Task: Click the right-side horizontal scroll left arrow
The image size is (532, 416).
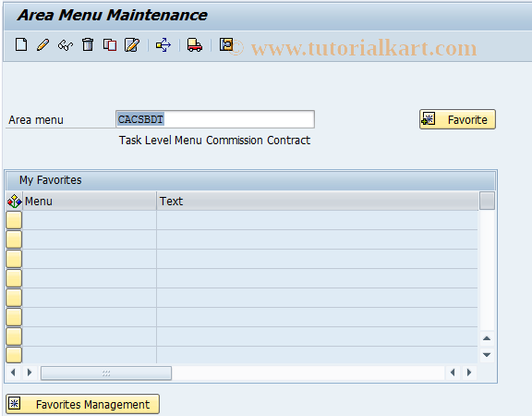Action: (453, 373)
